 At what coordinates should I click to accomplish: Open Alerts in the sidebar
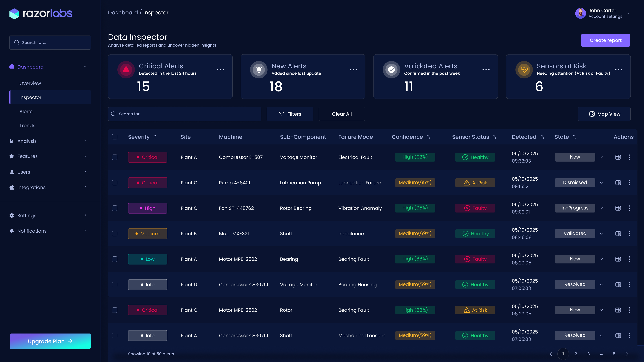coord(26,111)
